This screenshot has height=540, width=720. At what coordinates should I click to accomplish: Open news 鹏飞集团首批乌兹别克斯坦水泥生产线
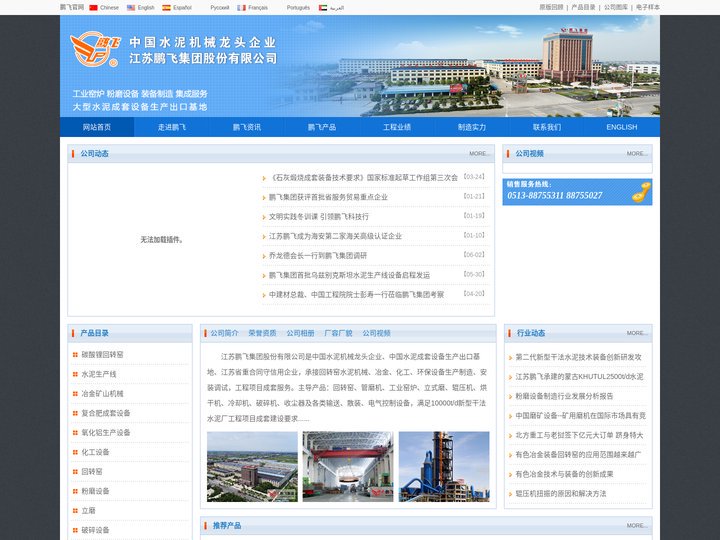349,276
